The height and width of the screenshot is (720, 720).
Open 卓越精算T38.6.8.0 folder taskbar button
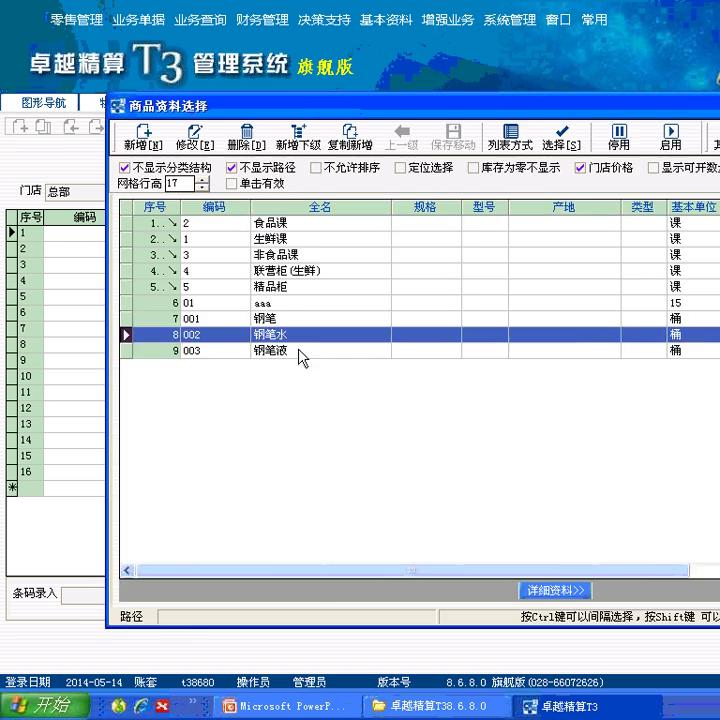click(435, 706)
